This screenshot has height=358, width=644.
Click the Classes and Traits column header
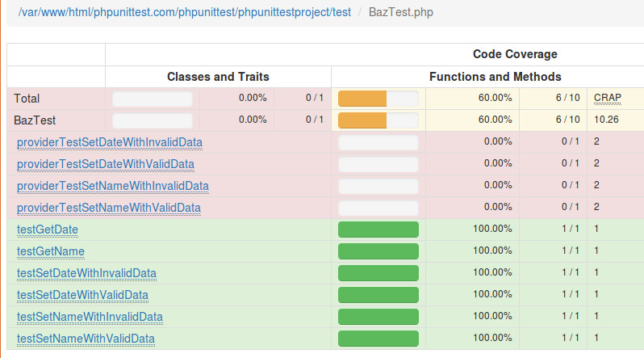[218, 77]
